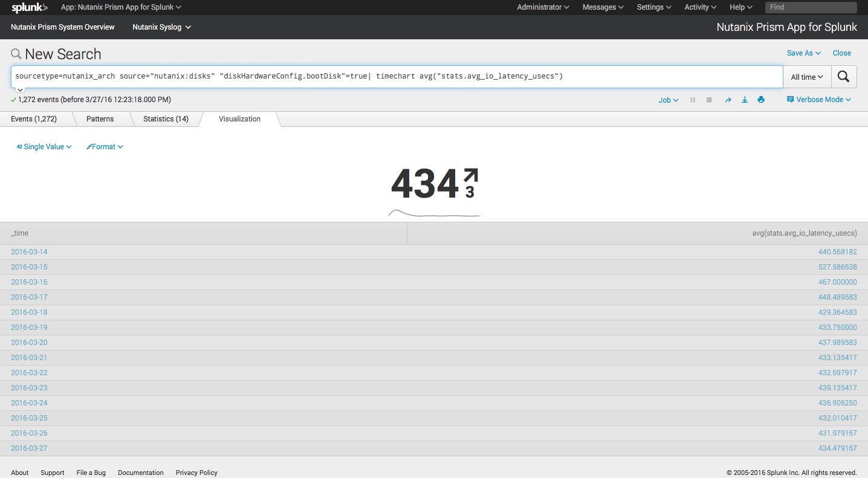
Task: Share the search job
Action: pyautogui.click(x=728, y=100)
